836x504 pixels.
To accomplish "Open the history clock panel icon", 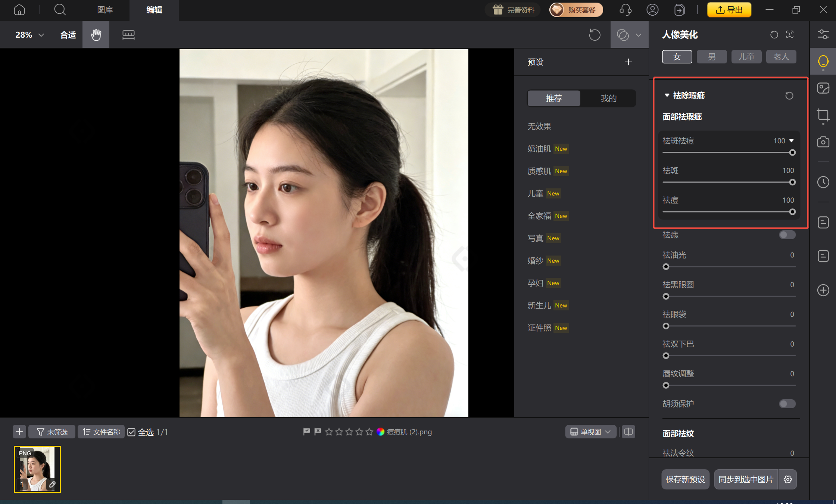I will (823, 182).
